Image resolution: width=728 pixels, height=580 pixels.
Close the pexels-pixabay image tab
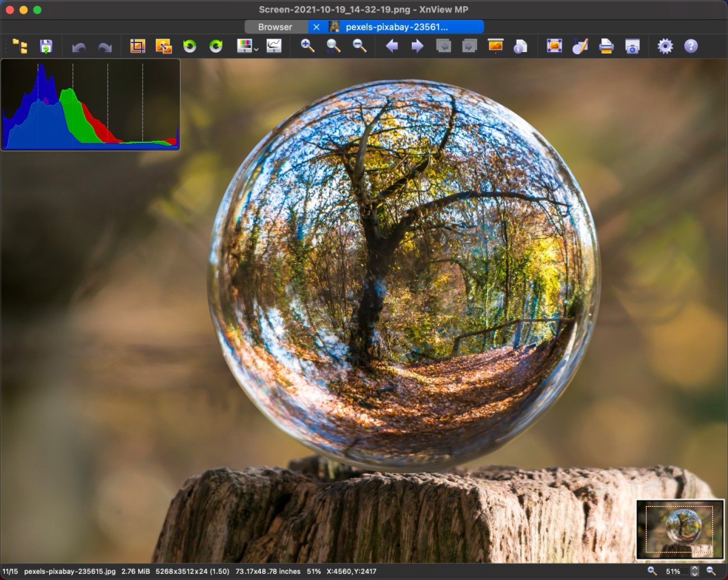click(316, 27)
